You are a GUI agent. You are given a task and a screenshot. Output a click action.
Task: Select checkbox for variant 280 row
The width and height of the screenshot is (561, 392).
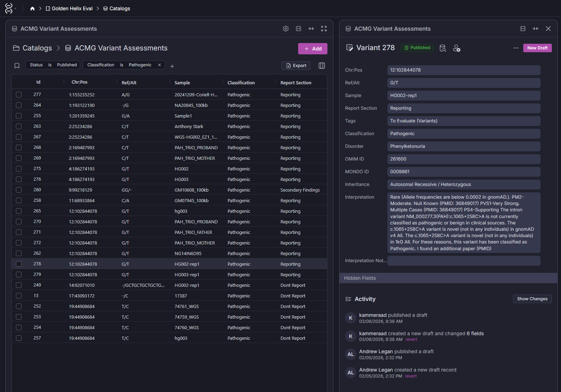19,190
